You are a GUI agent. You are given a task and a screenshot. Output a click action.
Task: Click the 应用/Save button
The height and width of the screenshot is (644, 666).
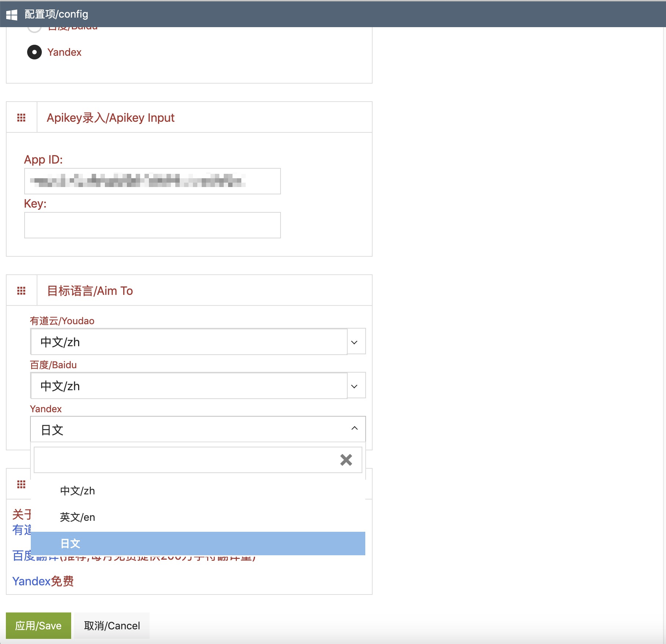tap(39, 626)
